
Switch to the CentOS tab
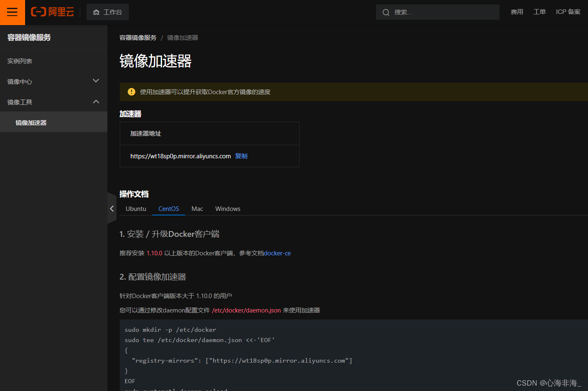pyautogui.click(x=169, y=209)
